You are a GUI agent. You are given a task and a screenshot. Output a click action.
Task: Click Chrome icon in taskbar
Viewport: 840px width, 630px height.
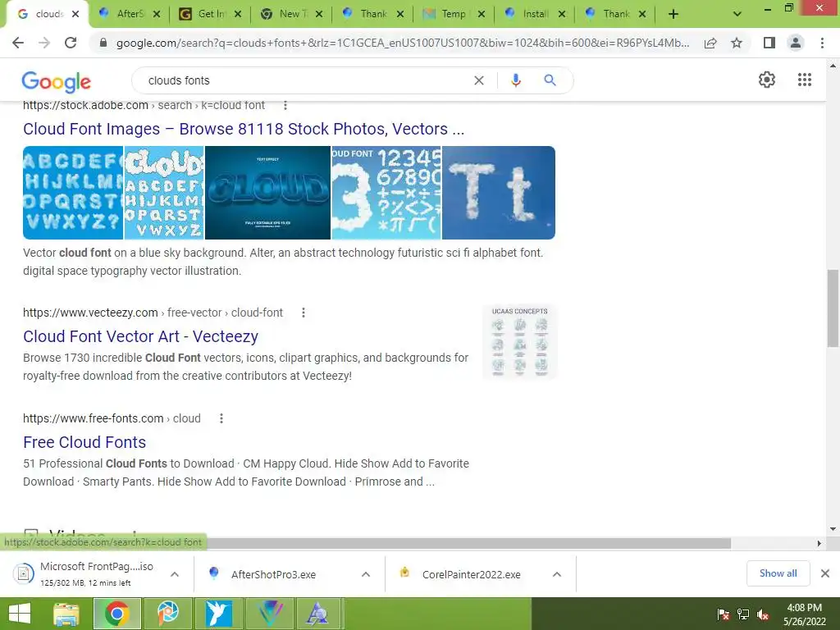[x=116, y=614]
